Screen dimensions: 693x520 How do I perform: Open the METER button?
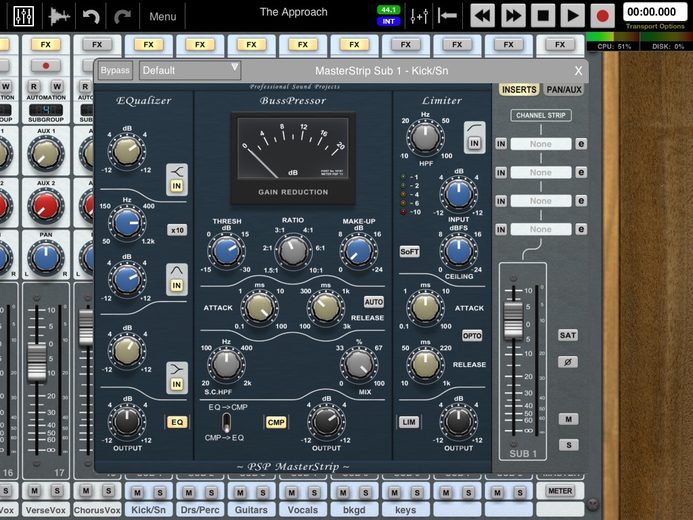560,491
